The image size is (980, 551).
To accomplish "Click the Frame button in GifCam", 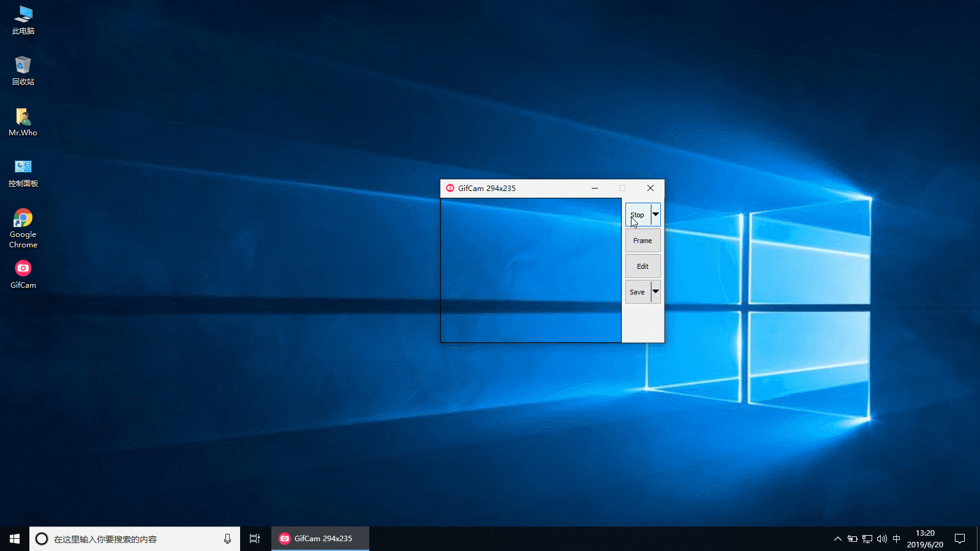I will pyautogui.click(x=643, y=241).
